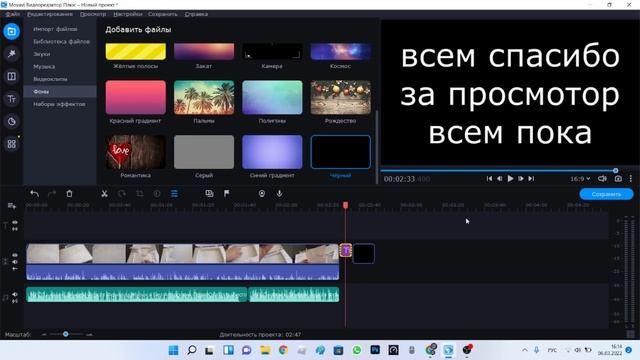Toggle visibility of the title track

[x=15, y=222]
